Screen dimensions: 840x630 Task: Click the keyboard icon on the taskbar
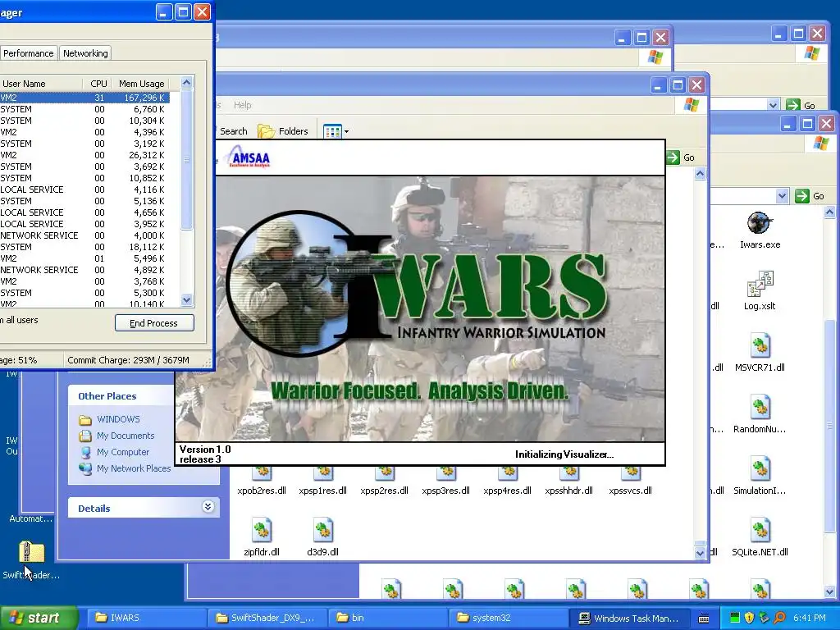[704, 619]
